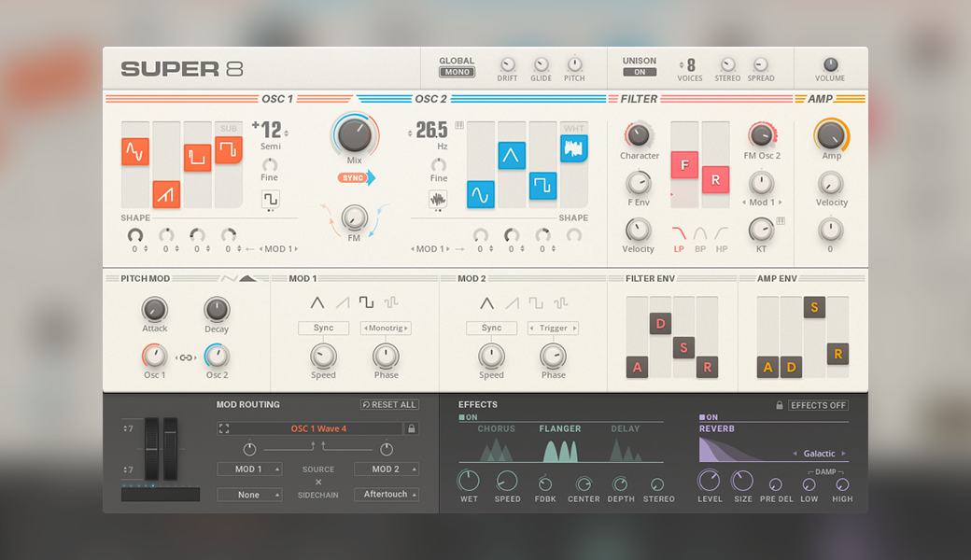Open Monotrig mode selector in MOD 1
Image resolution: width=971 pixels, height=560 pixels.
[386, 328]
